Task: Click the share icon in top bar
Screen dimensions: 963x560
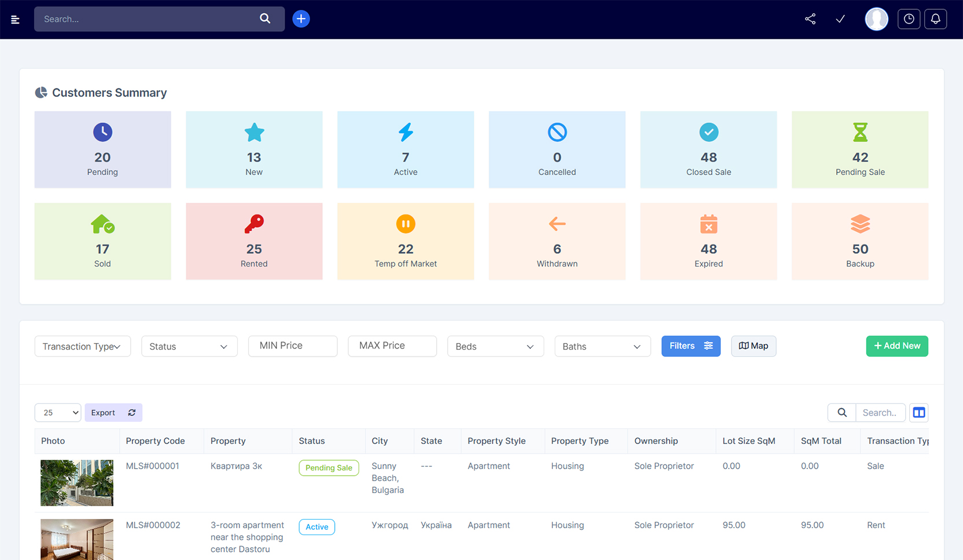Action: [x=810, y=19]
